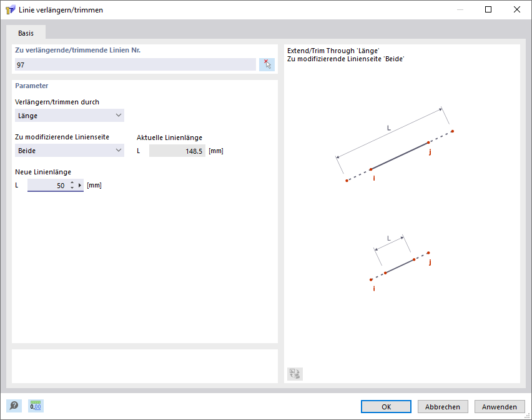Click the 'Aktuelle Linienlänge' label
The image size is (532, 420).
(x=169, y=137)
